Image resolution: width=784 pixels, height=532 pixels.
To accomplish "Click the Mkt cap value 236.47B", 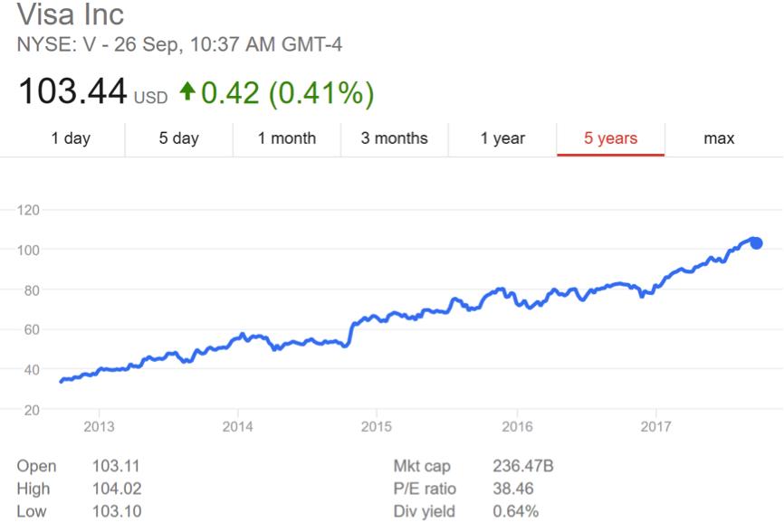I will point(521,467).
